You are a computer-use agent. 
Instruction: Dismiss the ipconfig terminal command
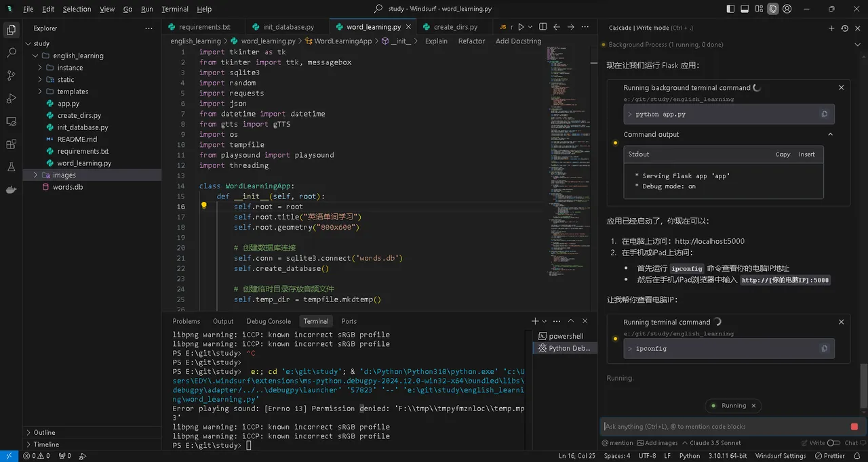(842, 322)
